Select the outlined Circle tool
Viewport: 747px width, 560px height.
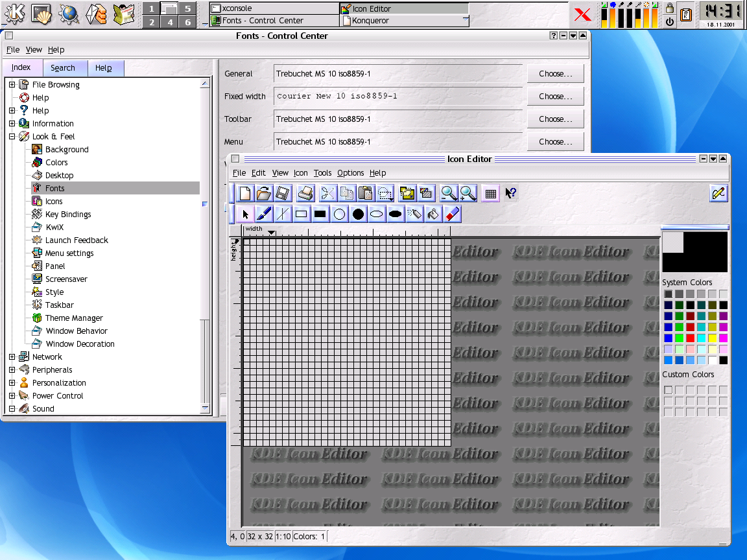[x=339, y=215]
